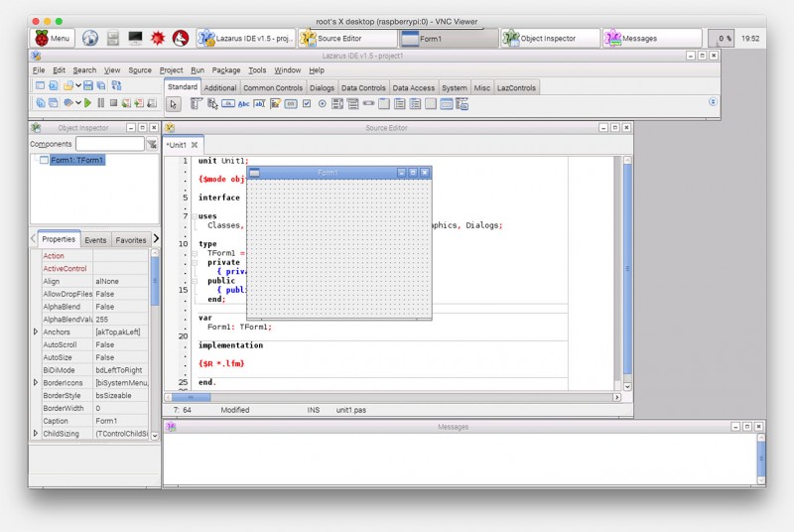Viewport: 794px width, 532px height.
Task: Select the arrow selection tool in the component palette
Action: click(x=174, y=103)
